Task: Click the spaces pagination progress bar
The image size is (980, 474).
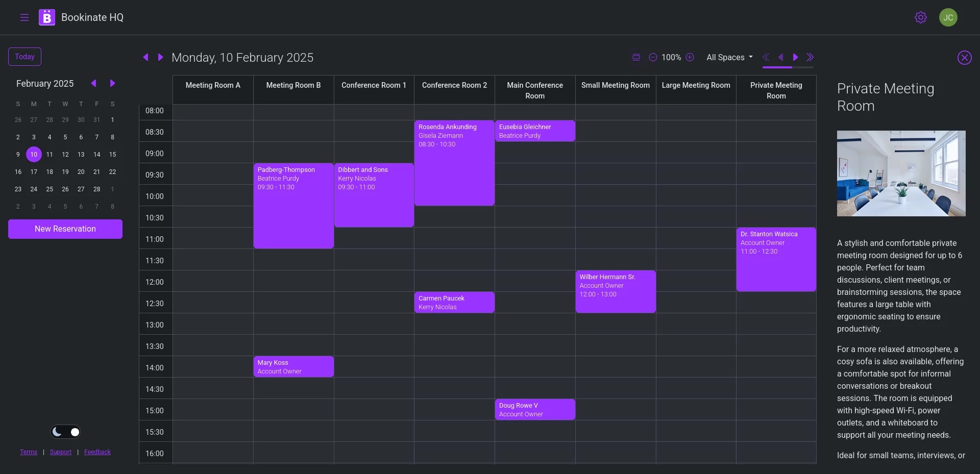Action: pyautogui.click(x=788, y=67)
